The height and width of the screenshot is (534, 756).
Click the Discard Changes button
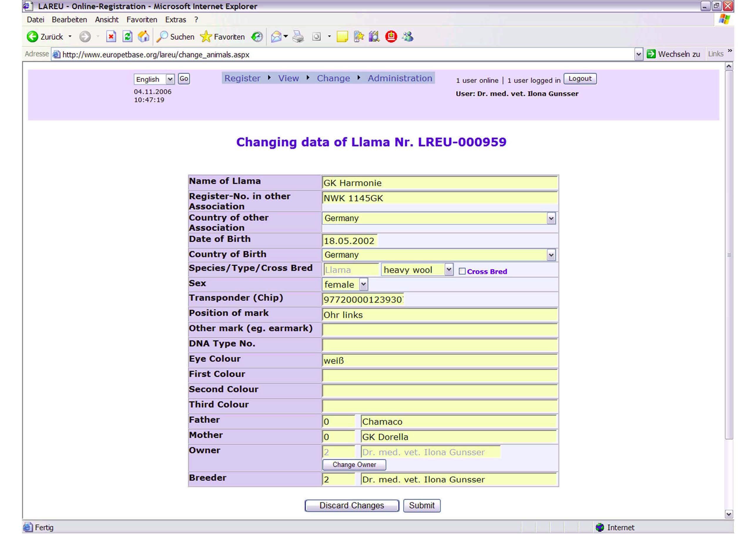(x=352, y=505)
